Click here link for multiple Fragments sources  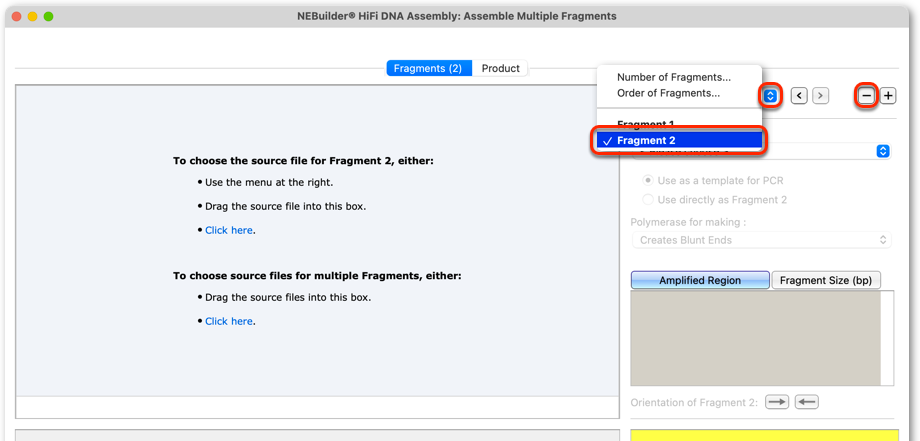[229, 321]
